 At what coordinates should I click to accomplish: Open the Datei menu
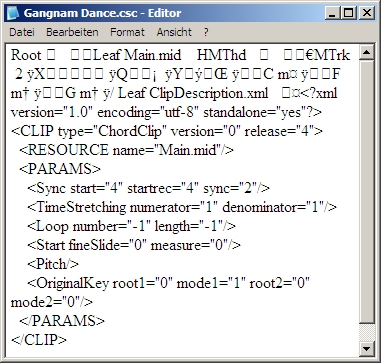tap(22, 32)
